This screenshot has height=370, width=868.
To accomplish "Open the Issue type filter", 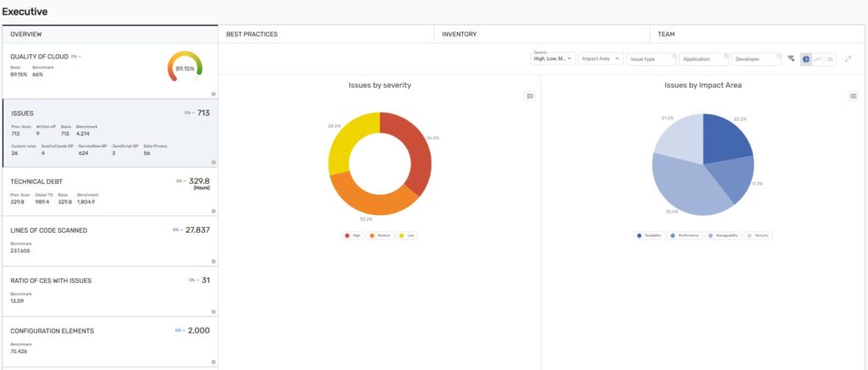I will pyautogui.click(x=652, y=58).
